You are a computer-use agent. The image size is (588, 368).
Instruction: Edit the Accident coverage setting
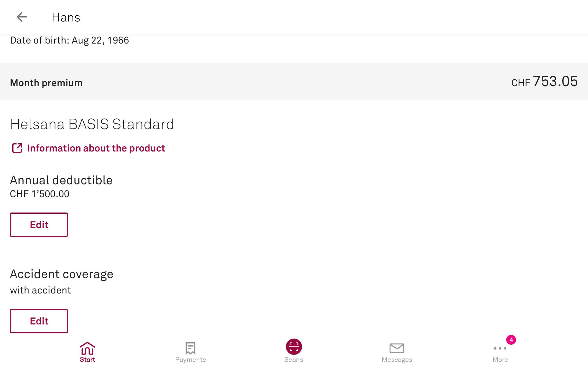coord(39,321)
